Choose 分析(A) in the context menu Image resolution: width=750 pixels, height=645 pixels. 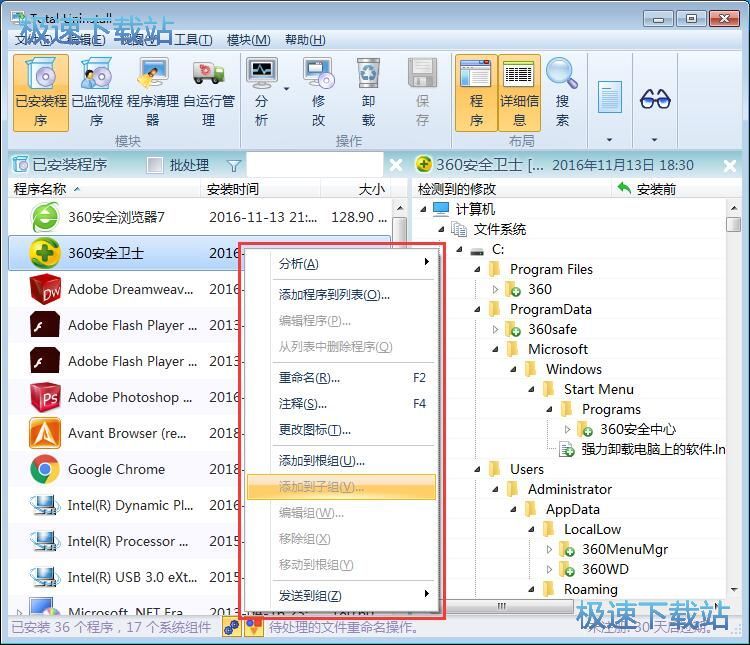[x=341, y=264]
